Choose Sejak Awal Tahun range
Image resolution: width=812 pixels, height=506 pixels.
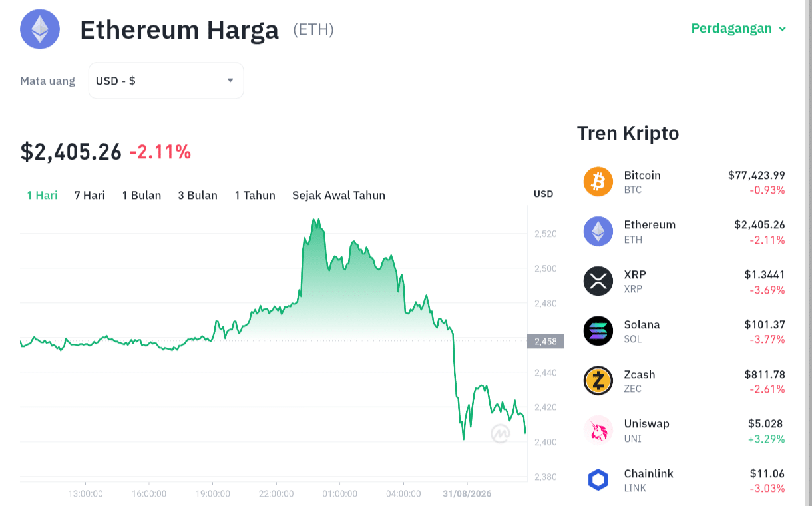[x=339, y=195]
